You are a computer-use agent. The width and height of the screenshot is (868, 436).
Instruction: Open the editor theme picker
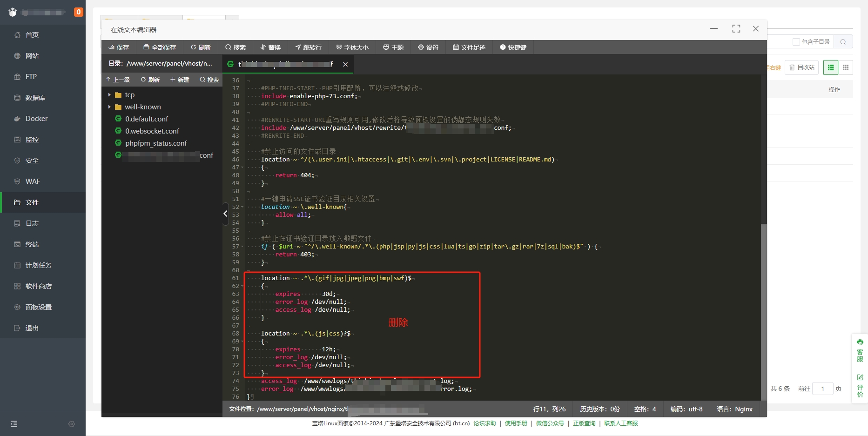click(x=393, y=47)
